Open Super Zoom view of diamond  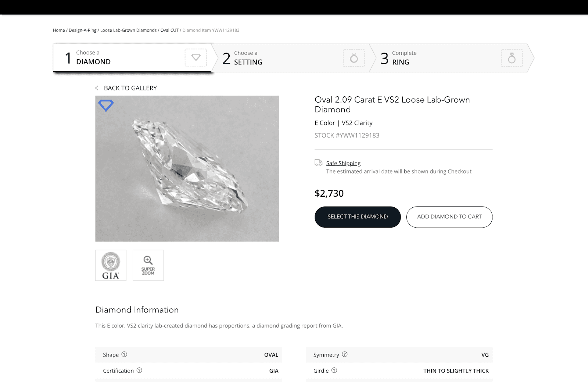click(148, 265)
